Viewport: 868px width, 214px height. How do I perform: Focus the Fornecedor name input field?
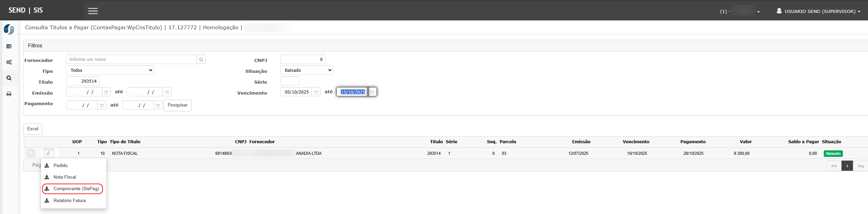(x=131, y=60)
